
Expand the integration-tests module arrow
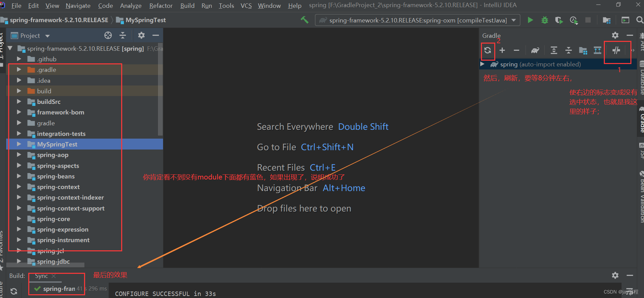[x=19, y=134]
